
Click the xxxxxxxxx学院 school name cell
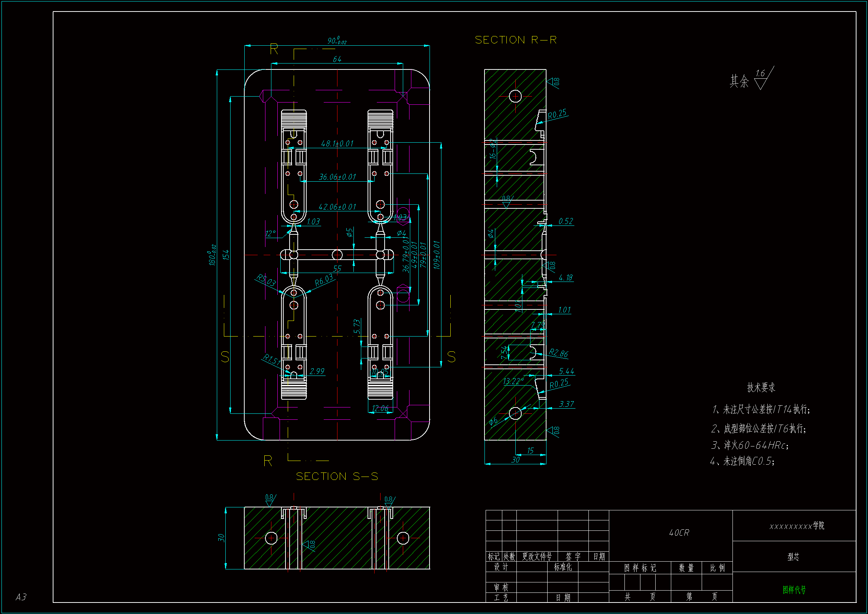tap(797, 526)
